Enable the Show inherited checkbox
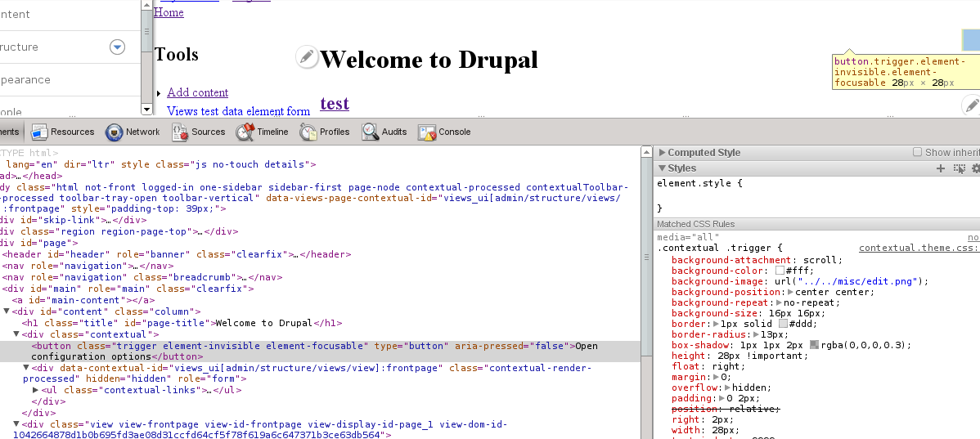Viewport: 980px width, 439px height. click(x=918, y=153)
